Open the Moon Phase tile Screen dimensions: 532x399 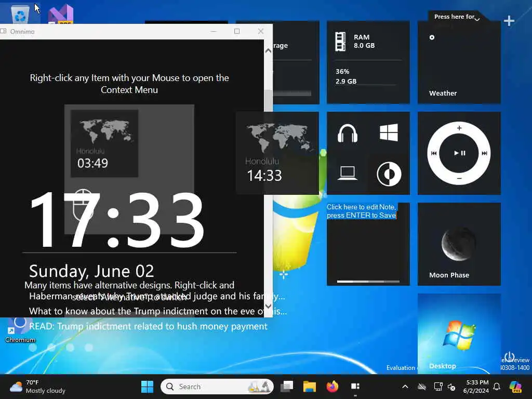pyautogui.click(x=459, y=244)
